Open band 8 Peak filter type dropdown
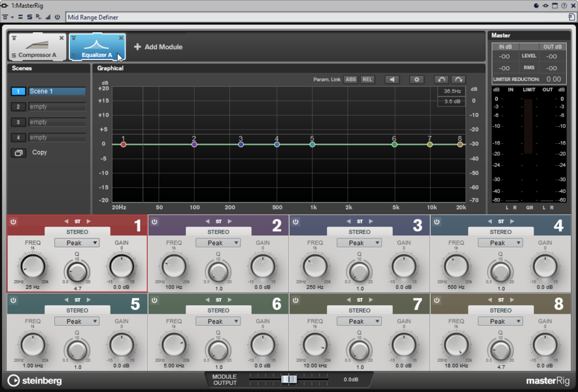Screen dimensions: 578x392 click(x=500, y=321)
